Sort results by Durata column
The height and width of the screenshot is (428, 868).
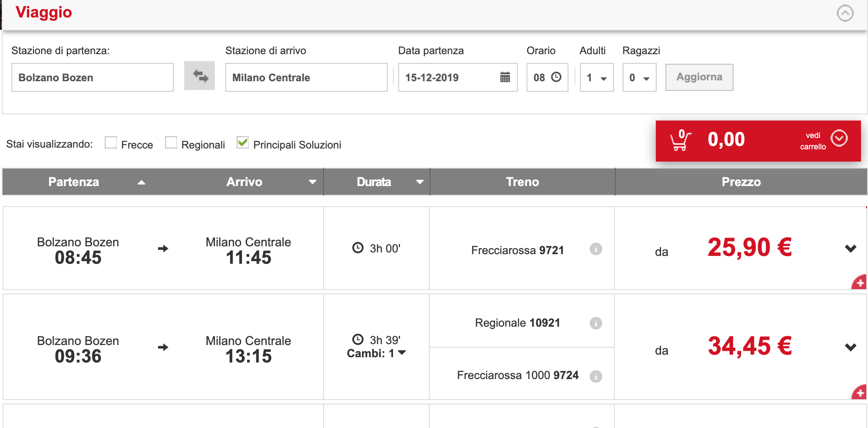(x=420, y=182)
